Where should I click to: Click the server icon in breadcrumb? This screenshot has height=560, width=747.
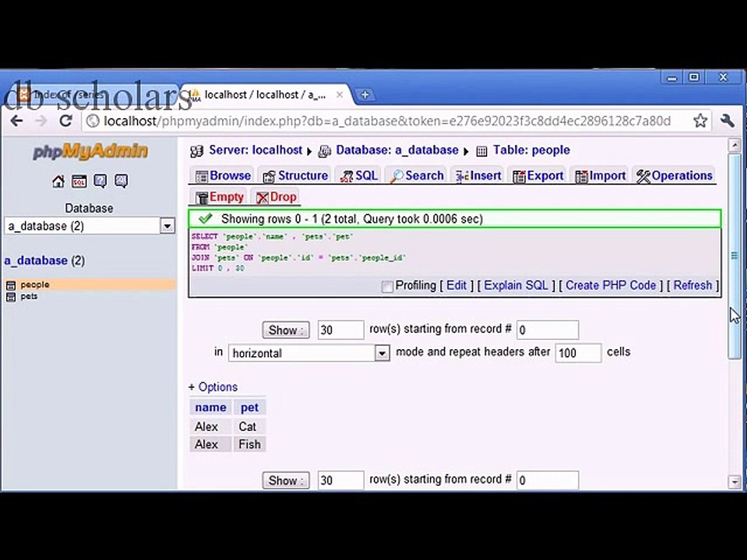coord(197,152)
